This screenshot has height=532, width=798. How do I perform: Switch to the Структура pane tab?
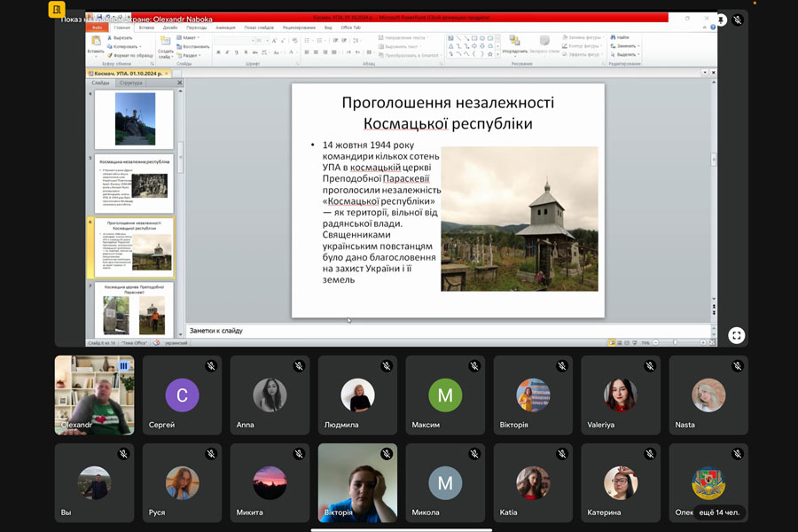131,82
